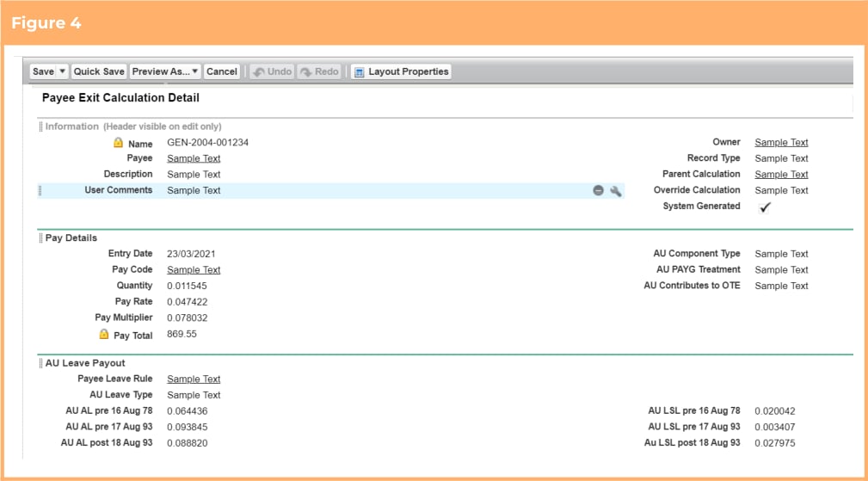The width and height of the screenshot is (868, 481).
Task: Select the AU Leave Payout section header
Action: coord(84,363)
